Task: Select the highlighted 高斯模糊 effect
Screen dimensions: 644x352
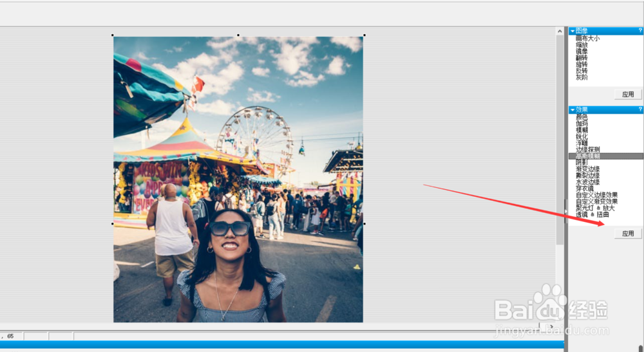Action: 606,156
